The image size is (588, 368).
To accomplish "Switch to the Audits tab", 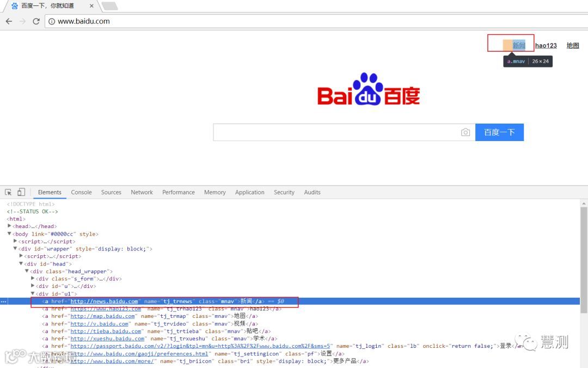I will pyautogui.click(x=313, y=192).
